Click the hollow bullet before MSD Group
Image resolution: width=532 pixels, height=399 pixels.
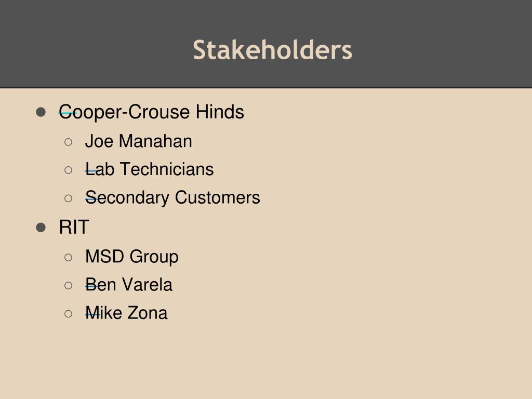pos(68,257)
